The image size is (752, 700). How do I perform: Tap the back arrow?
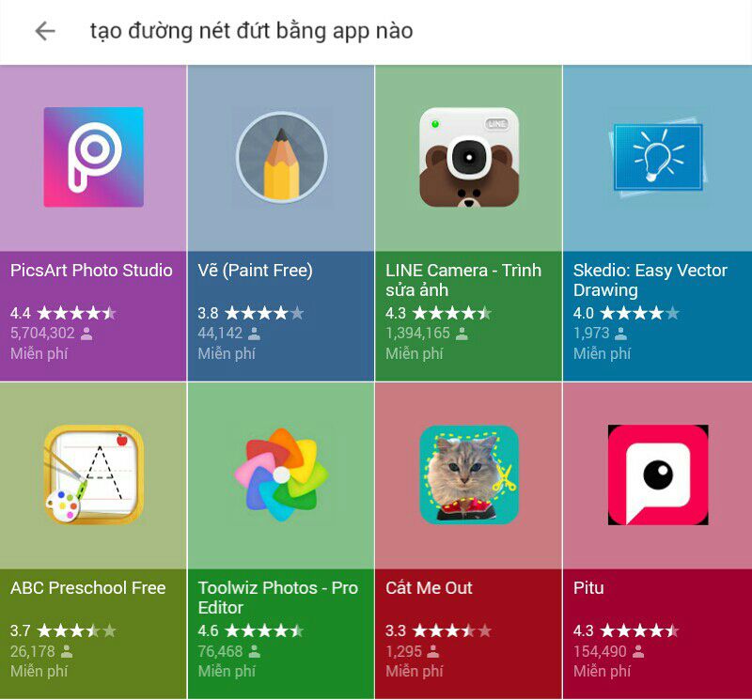click(x=44, y=31)
